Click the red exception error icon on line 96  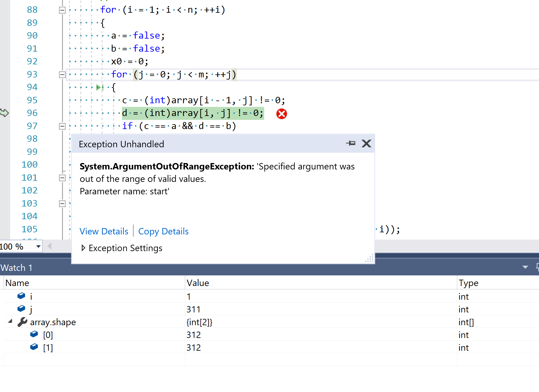(282, 114)
